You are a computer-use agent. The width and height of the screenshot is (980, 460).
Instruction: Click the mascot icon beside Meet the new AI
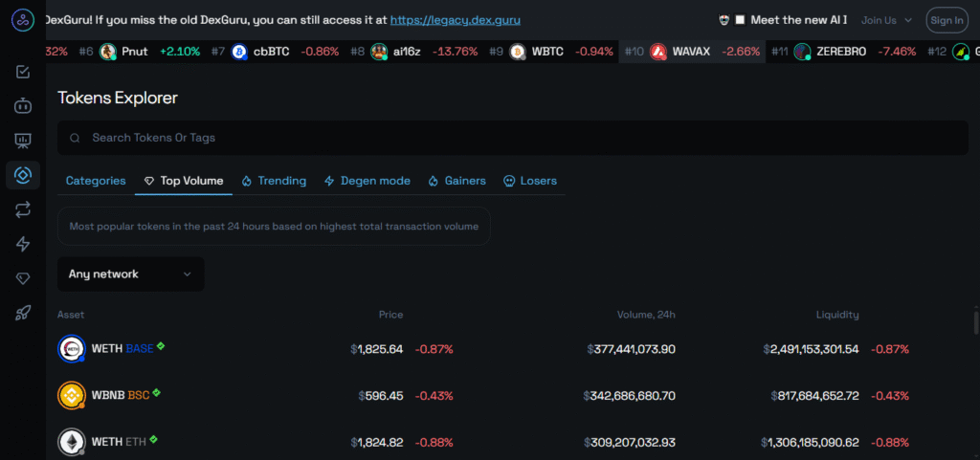[724, 20]
